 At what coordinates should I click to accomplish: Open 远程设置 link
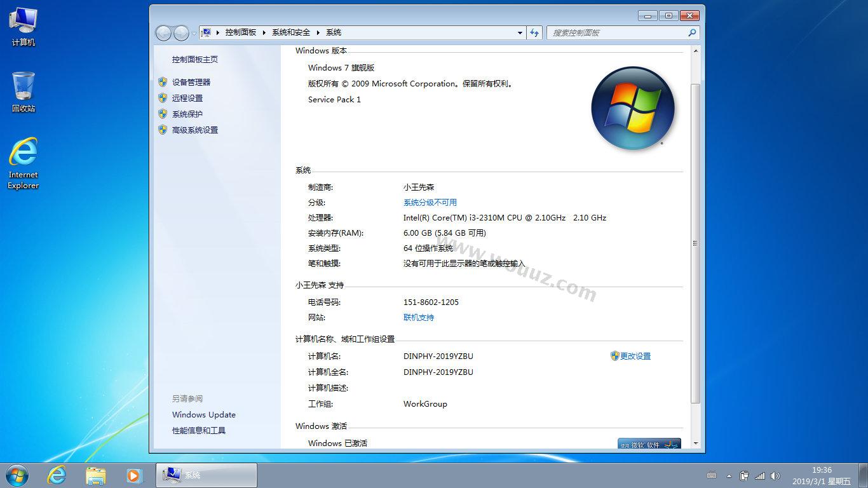(x=187, y=98)
